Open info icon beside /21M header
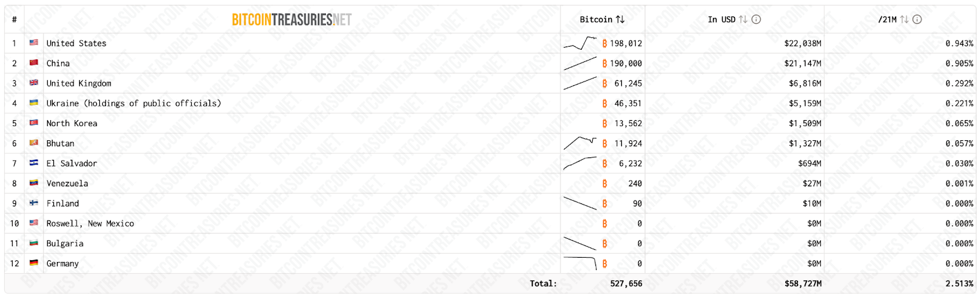Screen dimensions: 980x297 pyautogui.click(x=918, y=20)
